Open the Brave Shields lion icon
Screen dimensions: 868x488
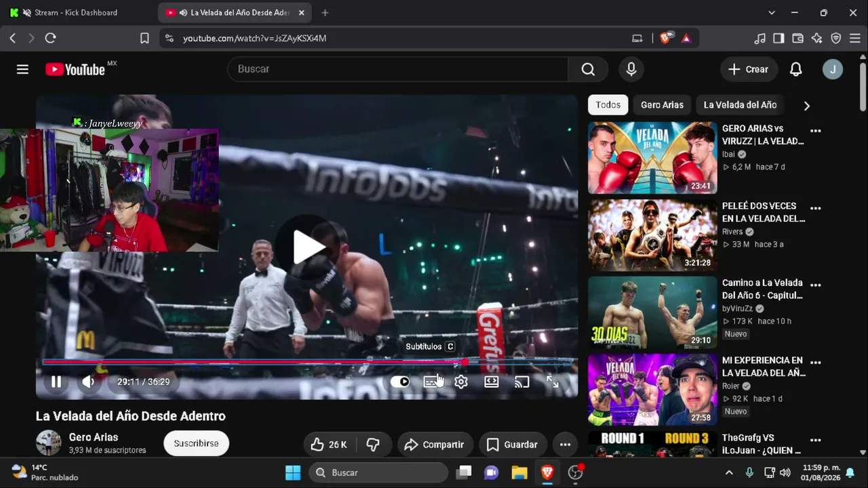665,39
